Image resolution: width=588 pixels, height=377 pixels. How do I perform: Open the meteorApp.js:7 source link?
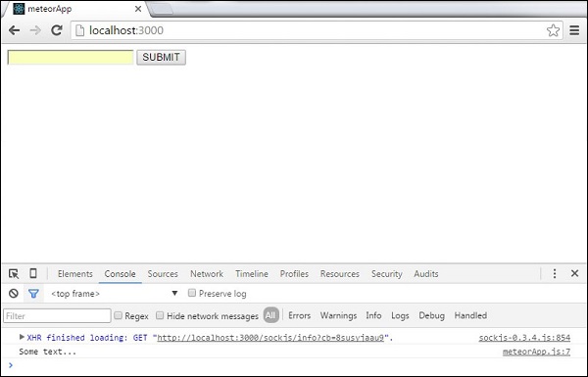point(536,352)
